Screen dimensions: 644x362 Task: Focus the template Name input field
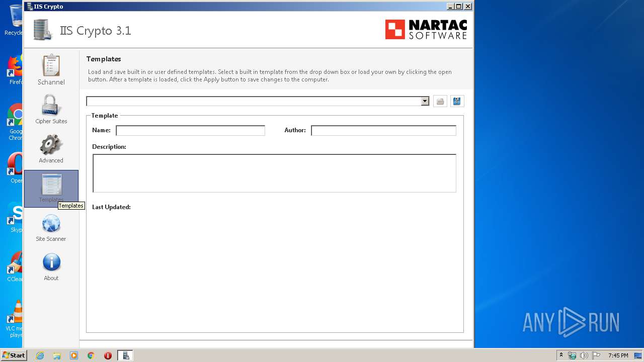click(x=190, y=130)
